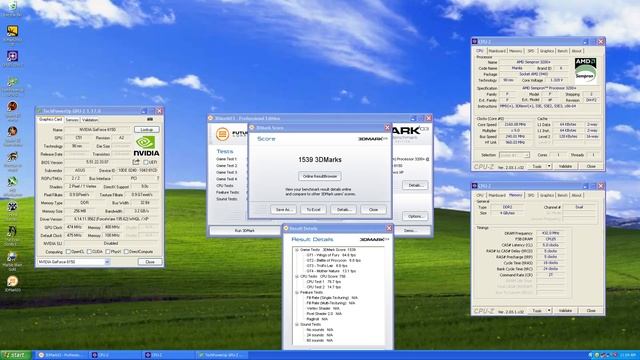Click the screenshot camera icon in GPU-Z
Screen dimensions: 640x360
pos(150,119)
